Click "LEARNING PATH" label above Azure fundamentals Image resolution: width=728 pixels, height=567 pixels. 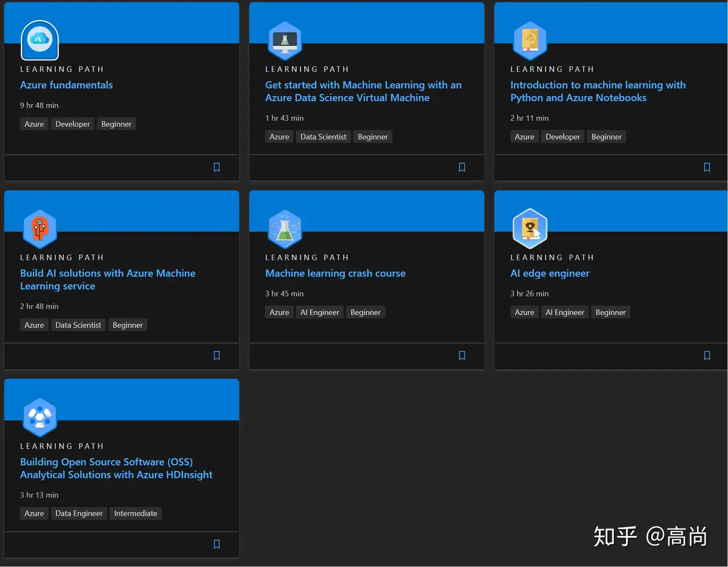[62, 69]
